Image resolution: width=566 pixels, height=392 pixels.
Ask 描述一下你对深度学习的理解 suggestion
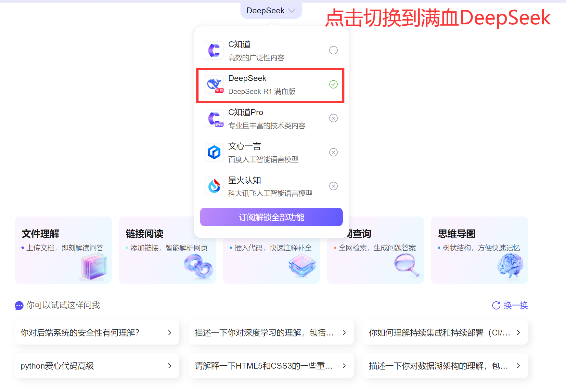(x=271, y=332)
